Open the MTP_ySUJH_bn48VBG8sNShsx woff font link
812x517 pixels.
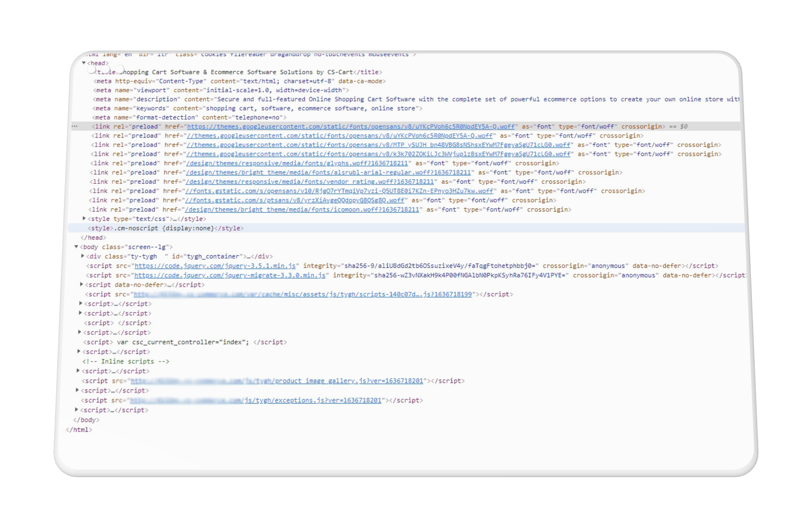(378, 145)
